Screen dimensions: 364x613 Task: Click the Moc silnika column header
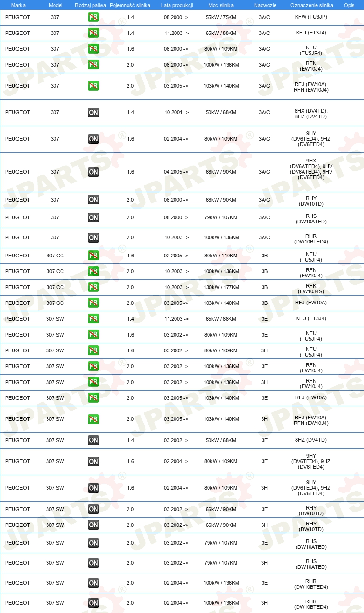coord(221,5)
